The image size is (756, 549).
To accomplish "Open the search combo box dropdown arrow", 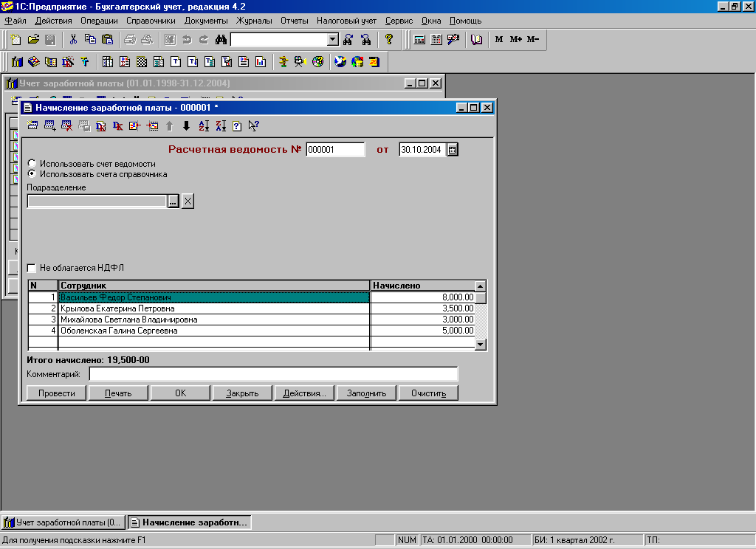I will coord(333,40).
